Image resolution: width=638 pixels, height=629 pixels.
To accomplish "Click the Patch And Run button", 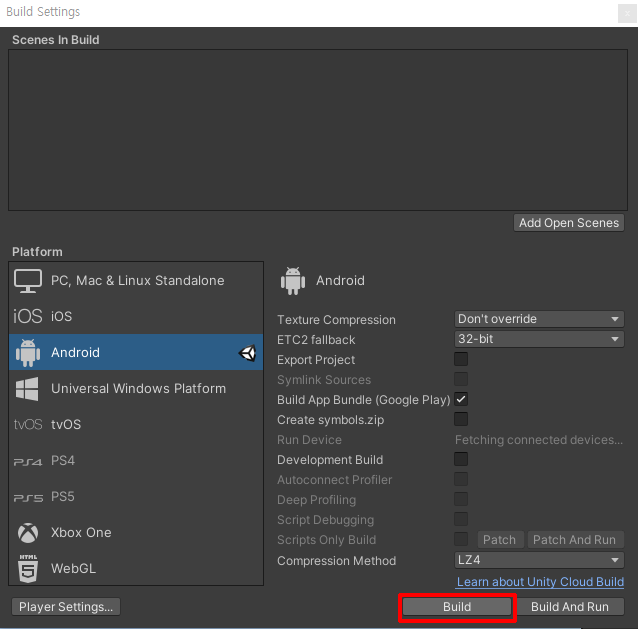I will point(574,539).
